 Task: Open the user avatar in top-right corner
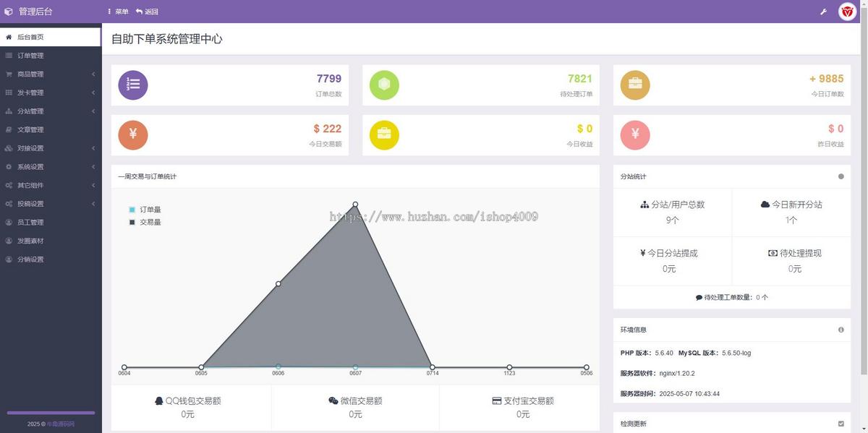[847, 12]
